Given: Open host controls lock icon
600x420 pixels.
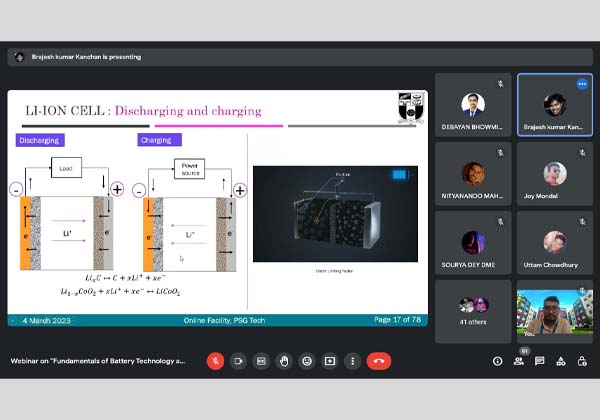Looking at the screenshot, I should pos(582,361).
